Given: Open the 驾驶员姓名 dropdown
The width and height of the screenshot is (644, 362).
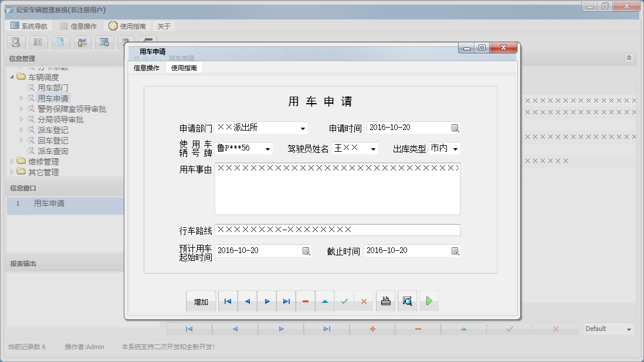Looking at the screenshot, I should click(373, 149).
